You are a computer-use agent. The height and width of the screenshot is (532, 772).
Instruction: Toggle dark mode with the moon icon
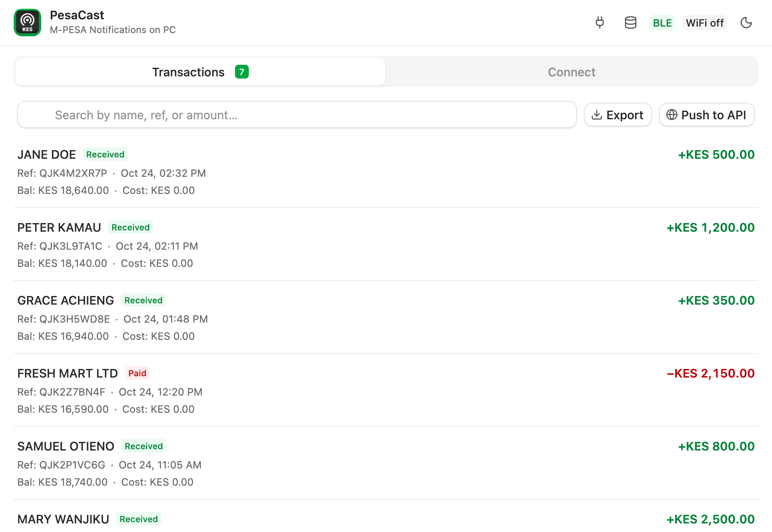tap(746, 22)
